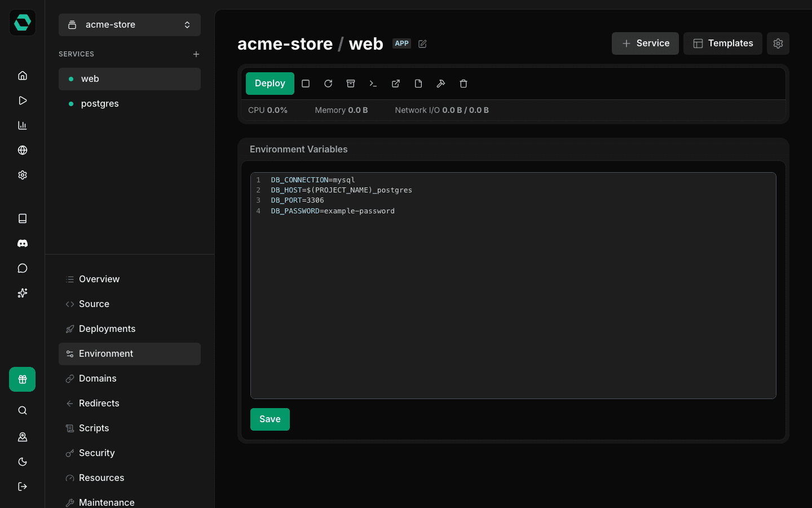Click the acme-store breadcrumb title
812x508 pixels.
(285, 44)
